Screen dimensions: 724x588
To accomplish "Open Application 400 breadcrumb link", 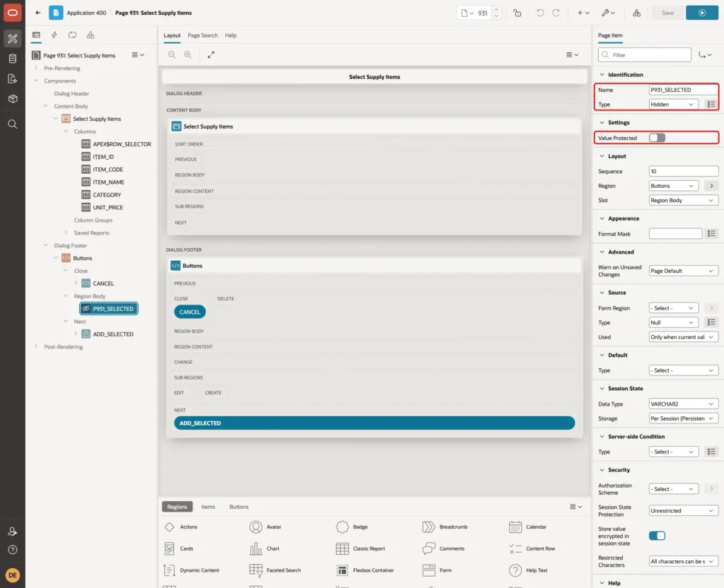I will tap(86, 13).
